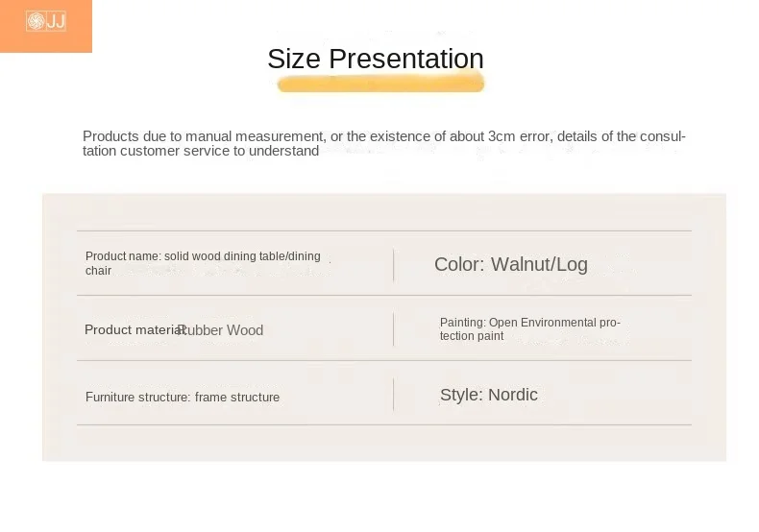Click the orange brand badge
759x532 pixels.
[46, 26]
